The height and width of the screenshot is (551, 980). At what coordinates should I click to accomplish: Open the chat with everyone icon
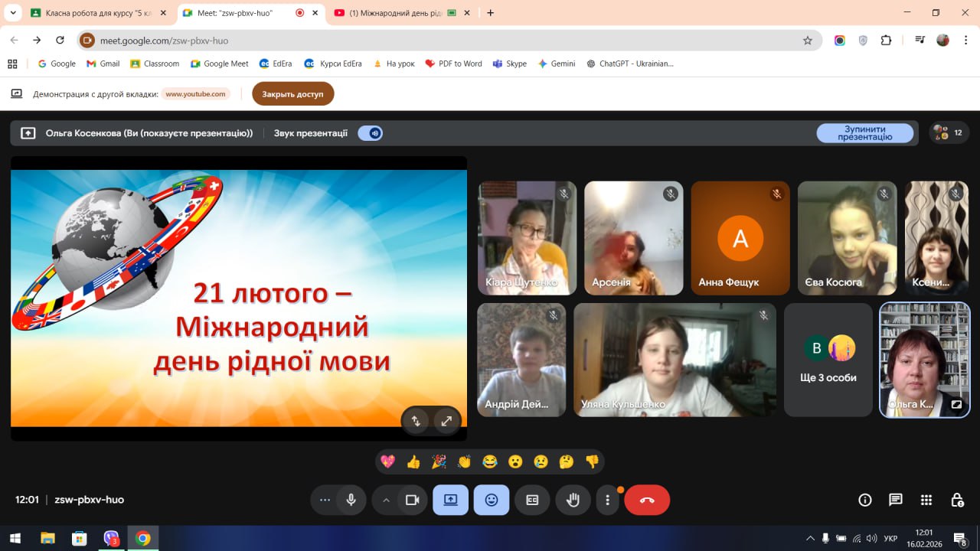pyautogui.click(x=895, y=500)
